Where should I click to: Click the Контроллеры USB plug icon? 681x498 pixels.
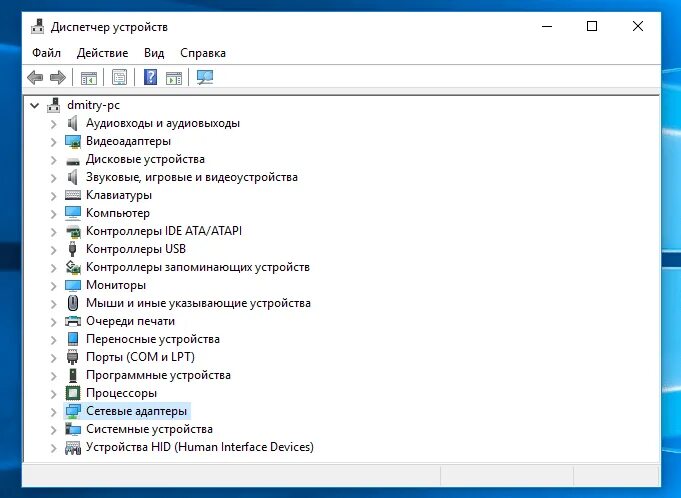(73, 249)
